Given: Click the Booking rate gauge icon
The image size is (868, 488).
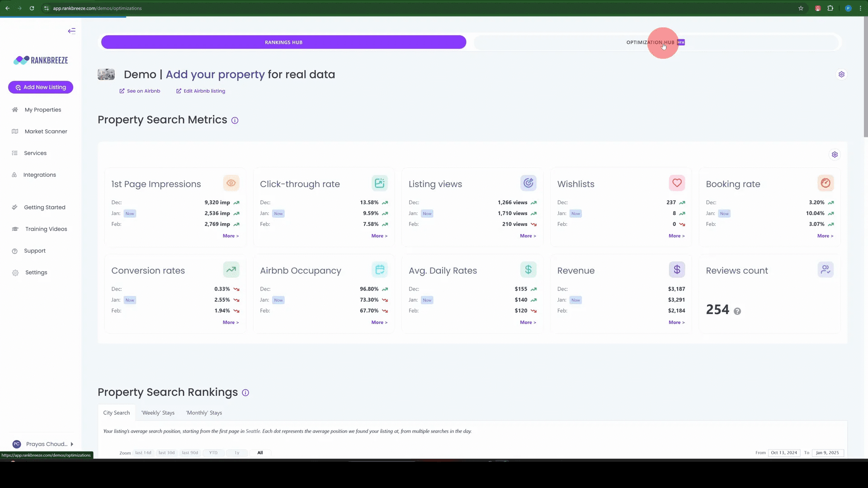Looking at the screenshot, I should [x=826, y=183].
